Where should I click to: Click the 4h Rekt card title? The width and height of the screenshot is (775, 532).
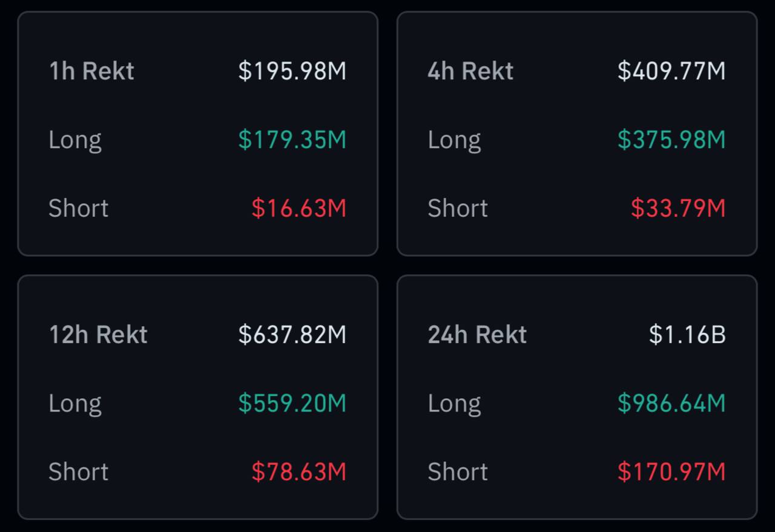470,71
